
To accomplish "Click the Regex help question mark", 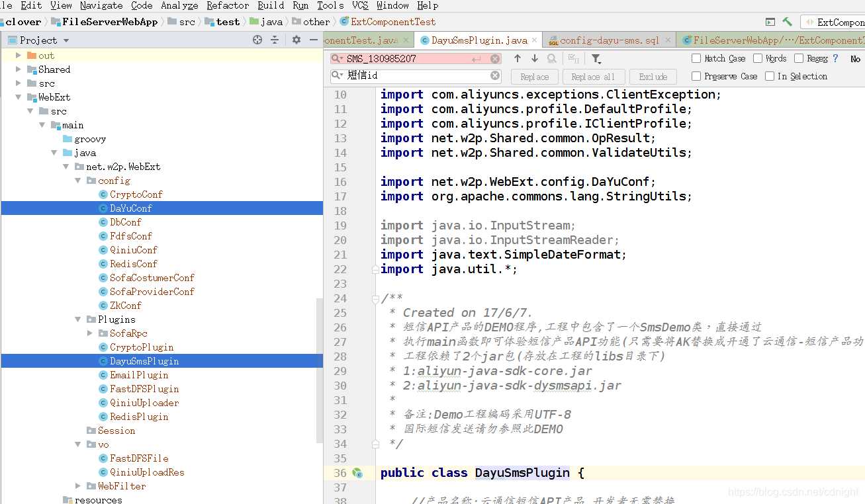I will 835,58.
